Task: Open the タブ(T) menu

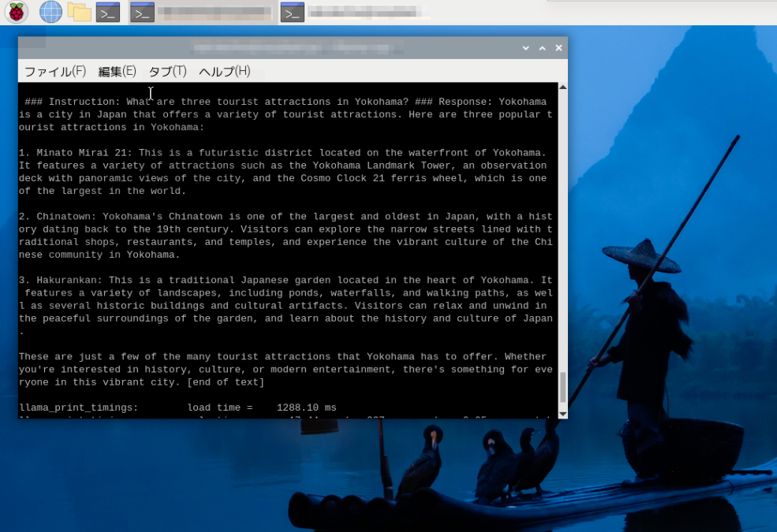Action: (x=167, y=72)
